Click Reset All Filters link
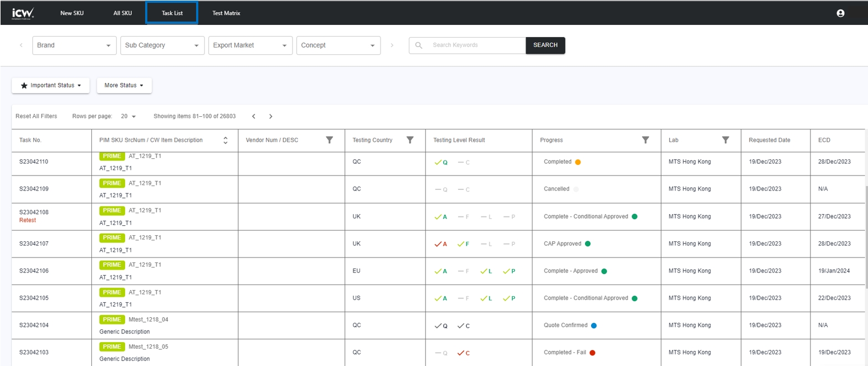Image resolution: width=868 pixels, height=366 pixels. point(36,116)
